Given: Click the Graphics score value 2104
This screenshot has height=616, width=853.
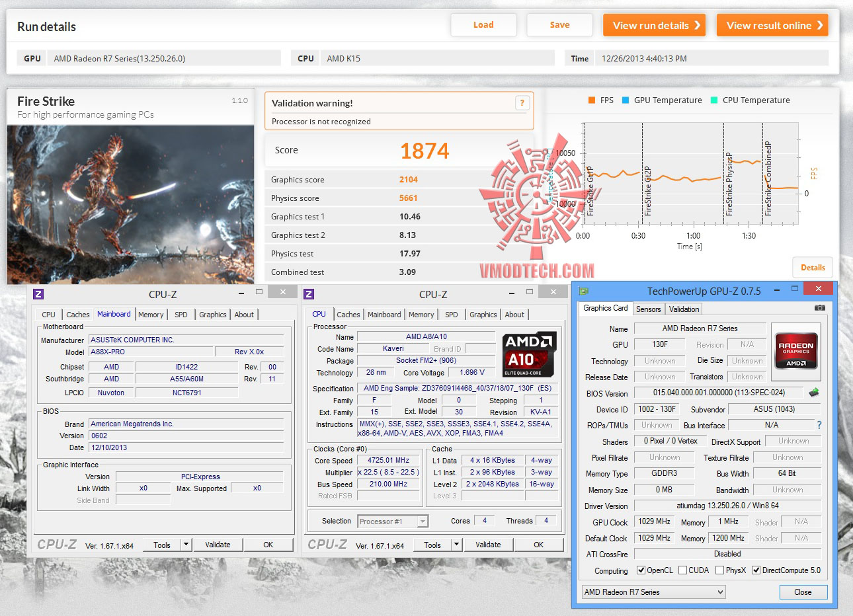Looking at the screenshot, I should (409, 179).
